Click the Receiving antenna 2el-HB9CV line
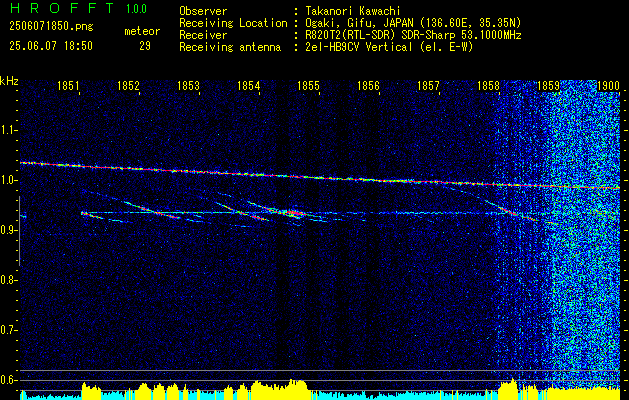This screenshot has height=400, width=629. [x=389, y=47]
